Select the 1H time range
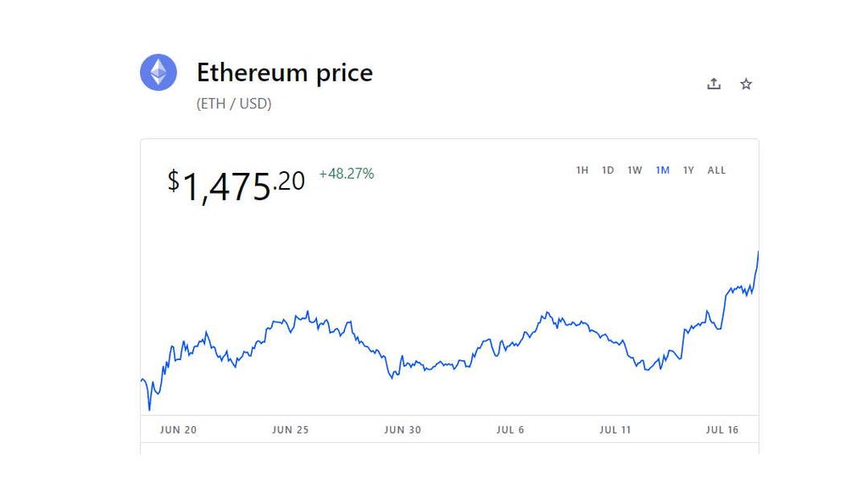 pos(582,170)
